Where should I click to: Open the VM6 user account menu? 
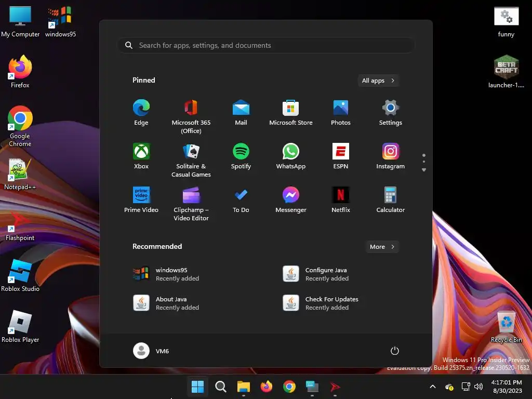(x=151, y=351)
